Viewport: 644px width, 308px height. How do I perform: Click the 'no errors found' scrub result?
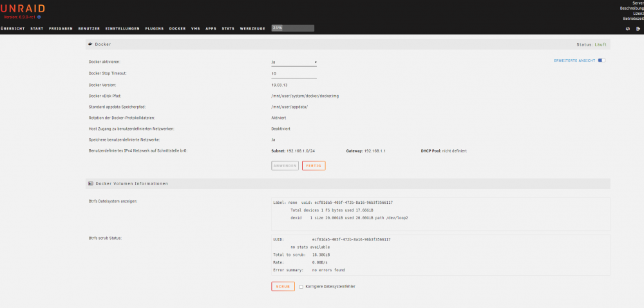[x=328, y=270]
